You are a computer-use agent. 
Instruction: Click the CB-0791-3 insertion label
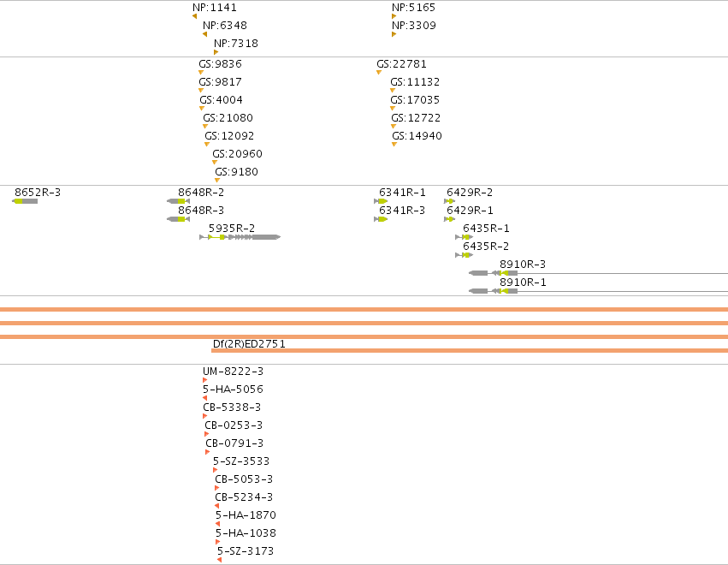[234, 443]
